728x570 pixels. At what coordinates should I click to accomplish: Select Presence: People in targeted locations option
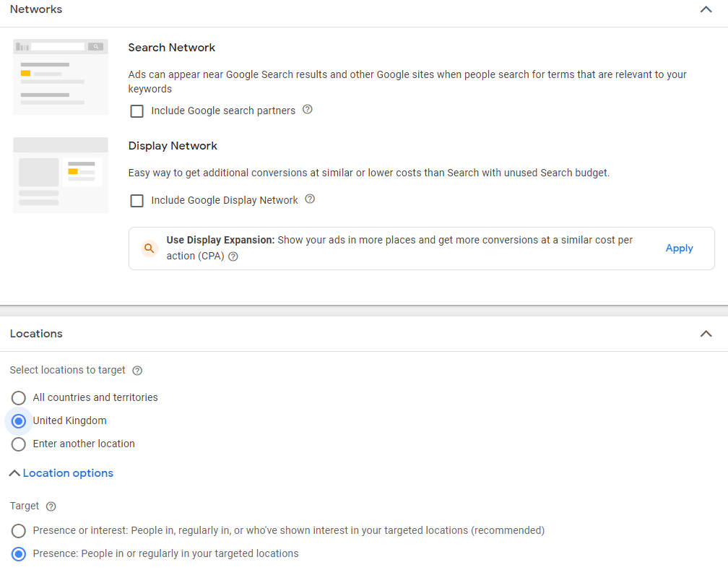click(x=19, y=553)
